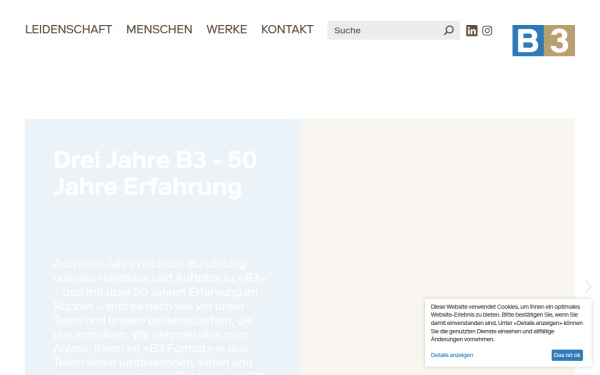
Task: Open the Instagram profile icon
Action: 487,31
